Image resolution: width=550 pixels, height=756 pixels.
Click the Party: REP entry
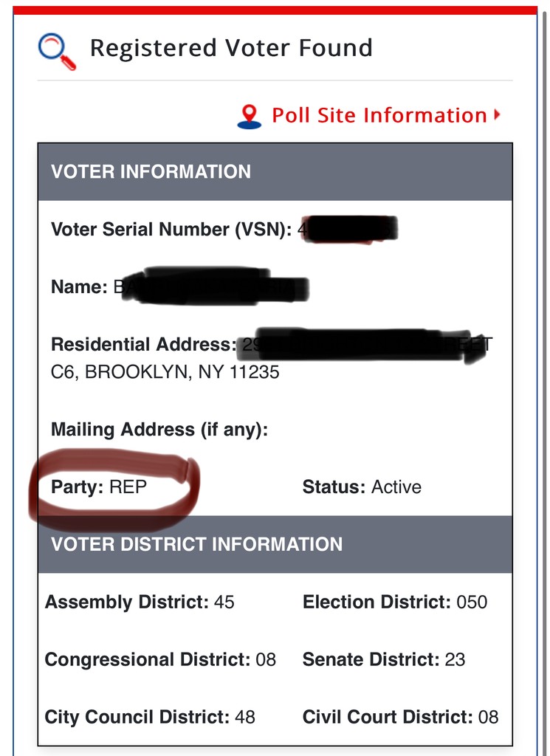99,487
